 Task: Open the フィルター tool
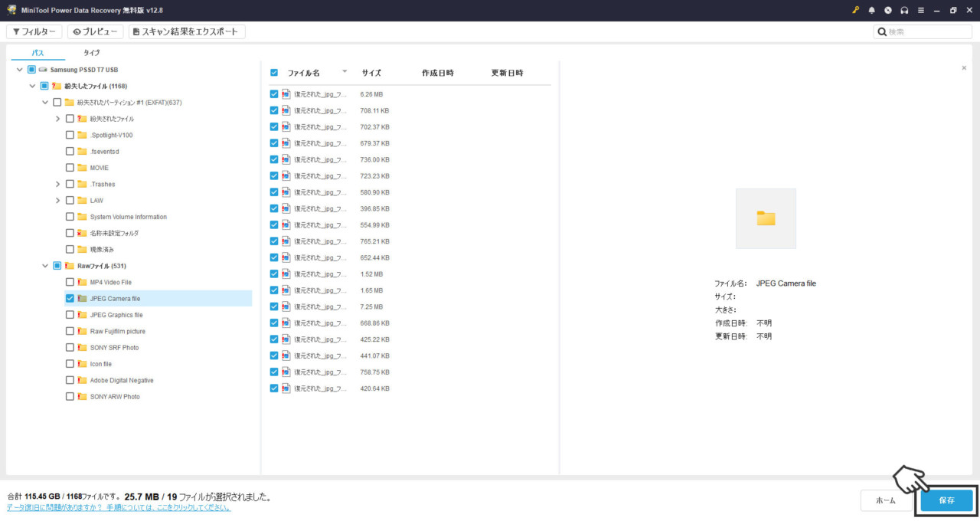(x=34, y=31)
